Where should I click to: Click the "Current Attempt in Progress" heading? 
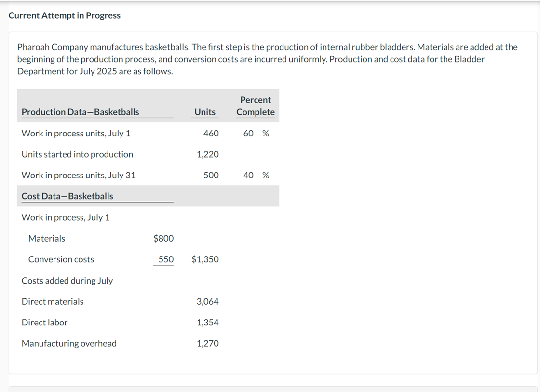[65, 15]
